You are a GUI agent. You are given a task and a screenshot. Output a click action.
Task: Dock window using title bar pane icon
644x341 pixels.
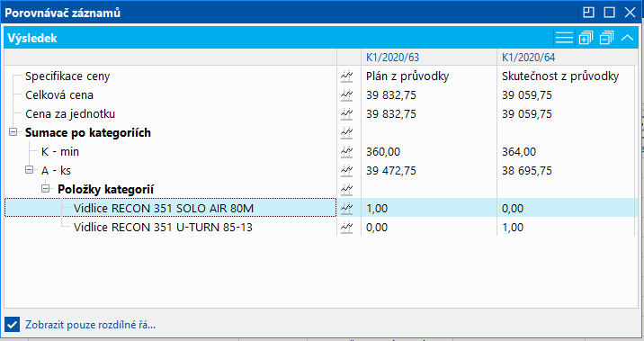[588, 13]
